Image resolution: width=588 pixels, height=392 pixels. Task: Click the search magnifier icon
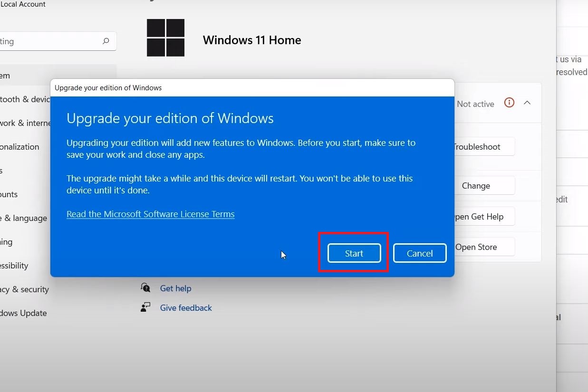(x=106, y=41)
